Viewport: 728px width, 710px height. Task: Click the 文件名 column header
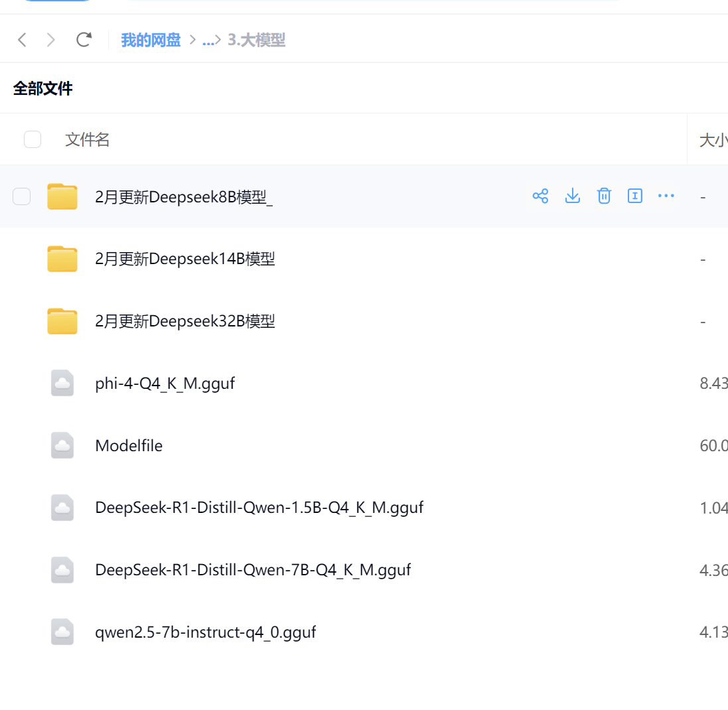point(87,139)
